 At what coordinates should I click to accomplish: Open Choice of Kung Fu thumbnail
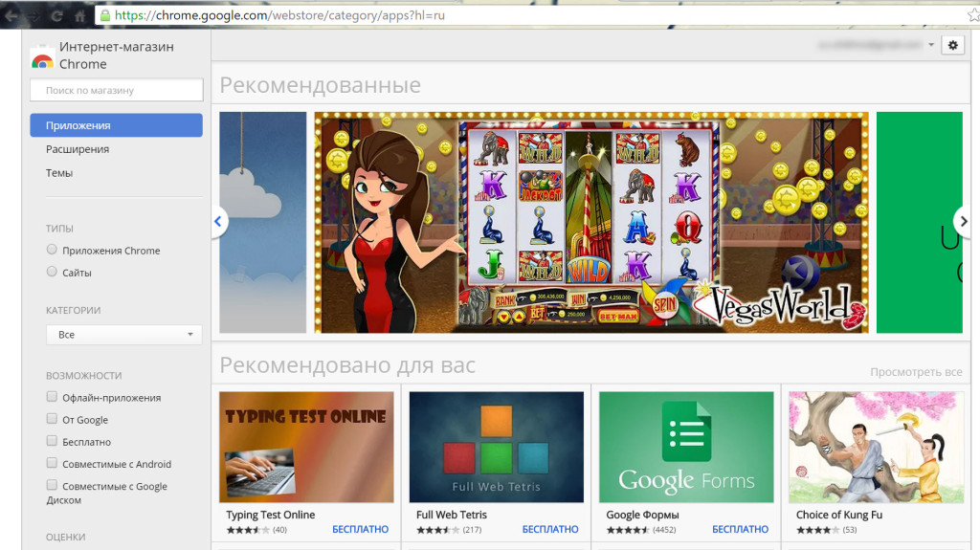coord(877,447)
